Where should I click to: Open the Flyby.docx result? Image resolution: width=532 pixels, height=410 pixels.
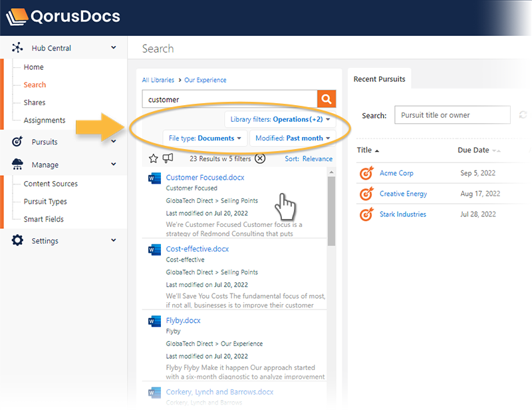pyautogui.click(x=184, y=320)
